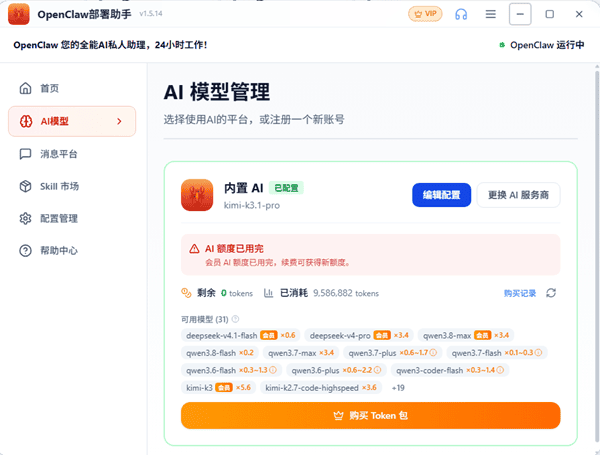Open the 购买记录 link
Screen dimensions: 600x455
[520, 293]
